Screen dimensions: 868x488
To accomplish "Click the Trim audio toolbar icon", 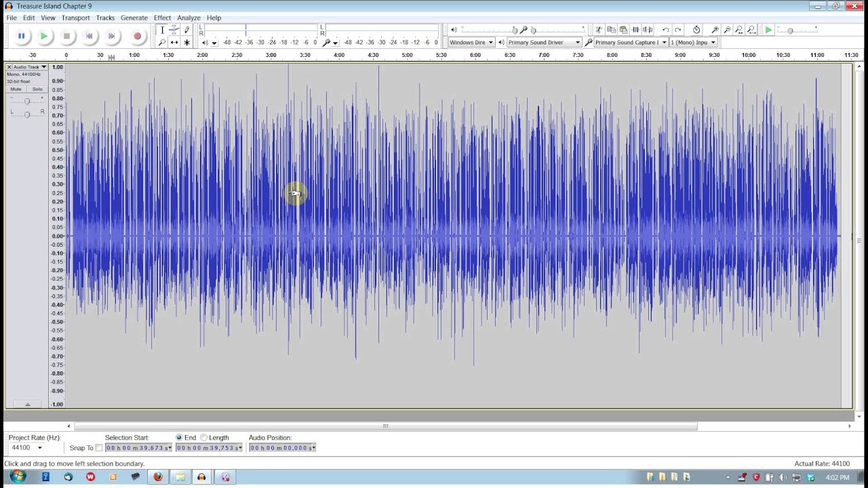I will 635,30.
